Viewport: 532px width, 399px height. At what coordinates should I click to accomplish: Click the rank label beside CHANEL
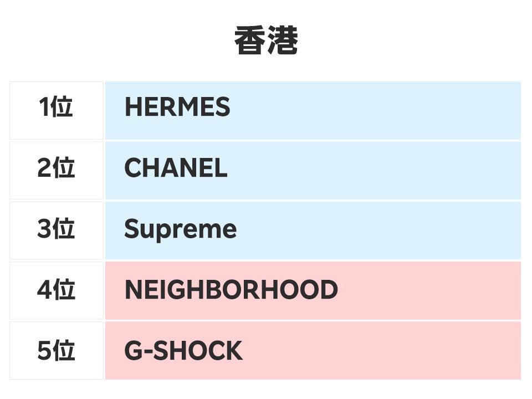click(56, 168)
